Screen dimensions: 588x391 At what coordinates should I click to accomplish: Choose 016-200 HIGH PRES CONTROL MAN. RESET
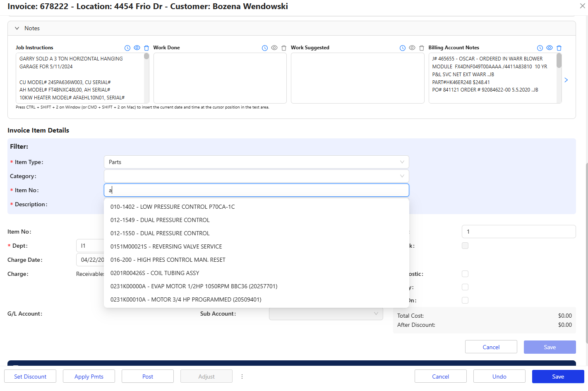coord(257,260)
